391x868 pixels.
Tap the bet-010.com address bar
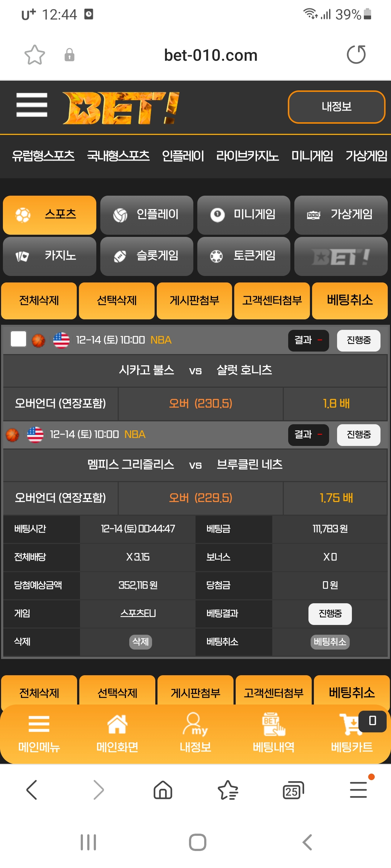[x=211, y=55]
